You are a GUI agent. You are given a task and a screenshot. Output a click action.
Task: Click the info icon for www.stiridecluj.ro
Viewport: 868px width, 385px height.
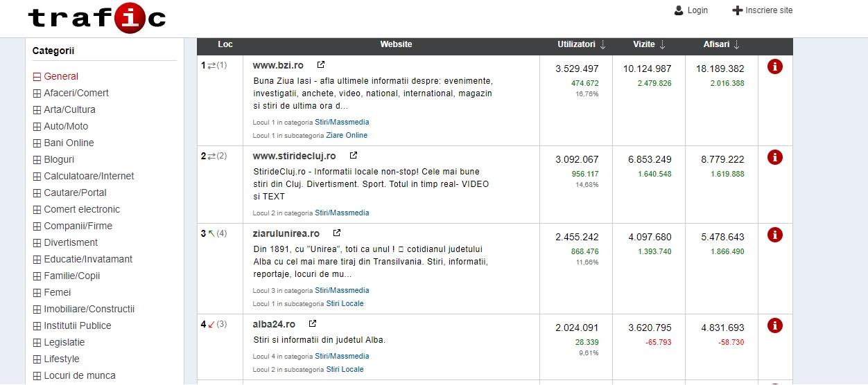pos(775,157)
